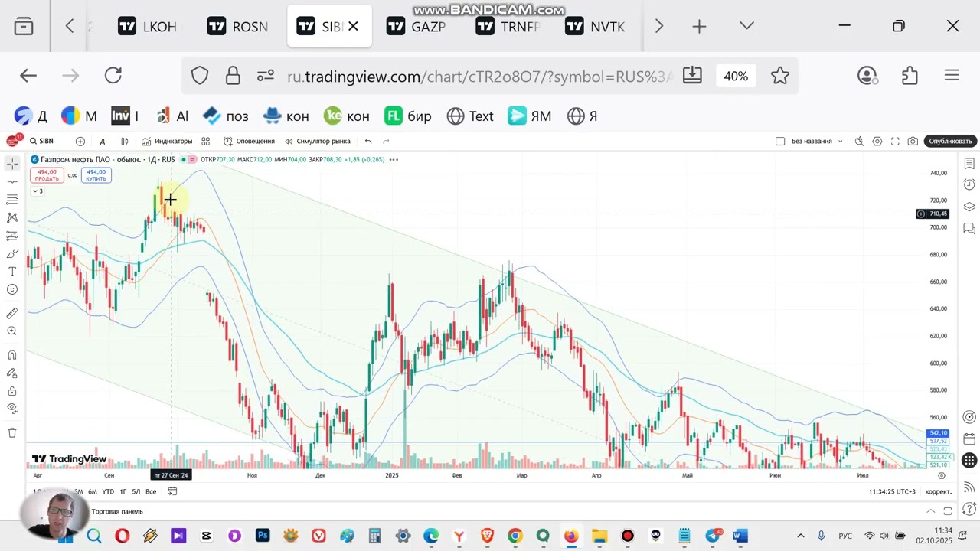Select the brush drawing tool
The width and height of the screenshot is (980, 551).
point(12,253)
